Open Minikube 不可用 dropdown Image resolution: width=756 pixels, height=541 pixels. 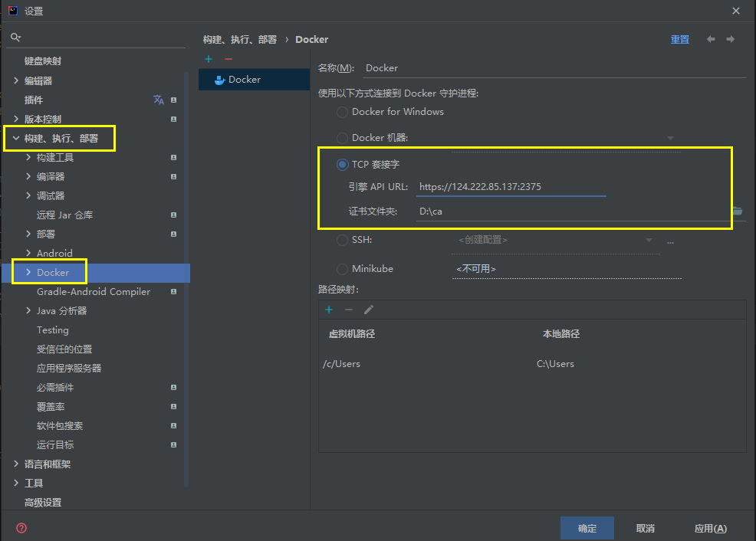pyautogui.click(x=567, y=269)
